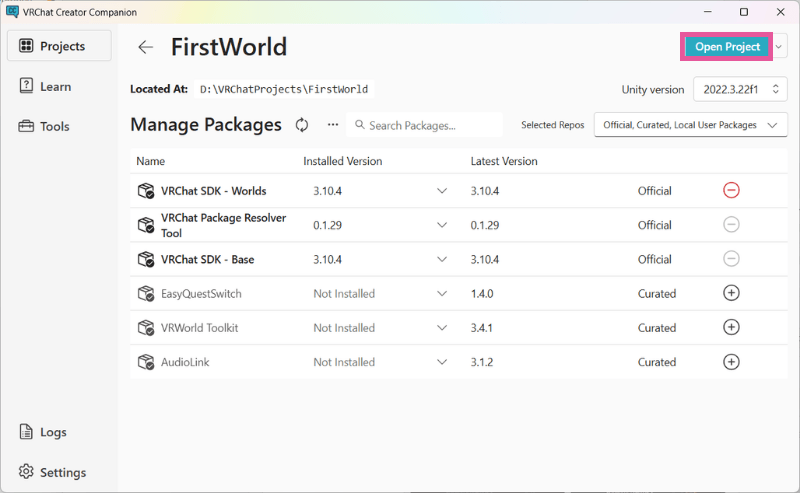800x500 pixels.
Task: Click the FirstWorld project title
Action: point(229,47)
